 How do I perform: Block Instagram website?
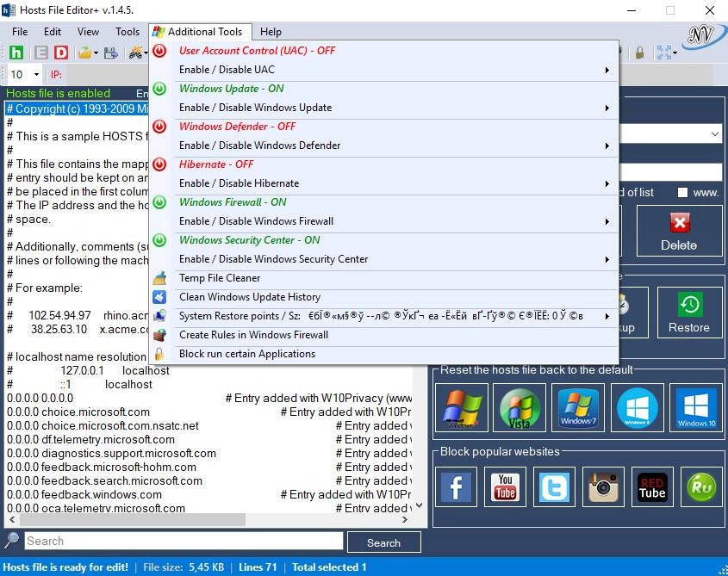click(x=603, y=486)
